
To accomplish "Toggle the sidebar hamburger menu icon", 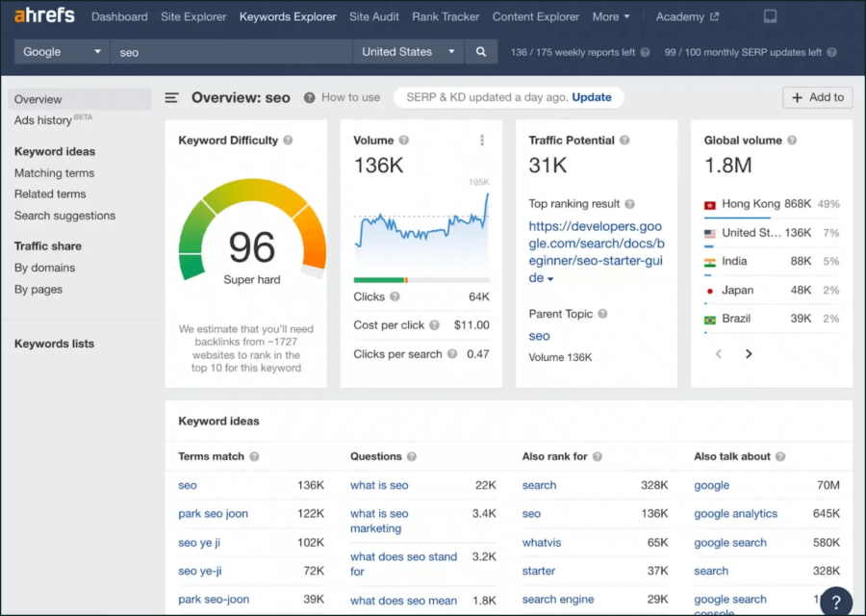I will [172, 98].
